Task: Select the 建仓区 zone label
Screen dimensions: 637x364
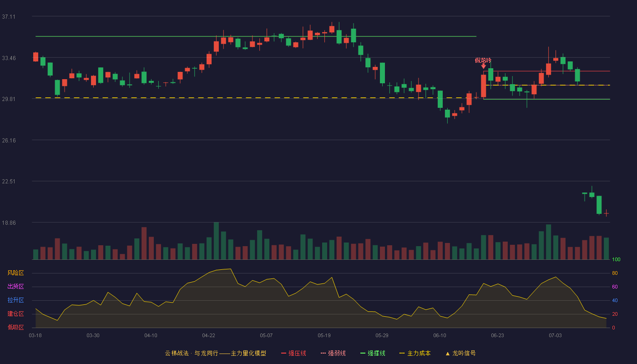Action: pyautogui.click(x=15, y=314)
